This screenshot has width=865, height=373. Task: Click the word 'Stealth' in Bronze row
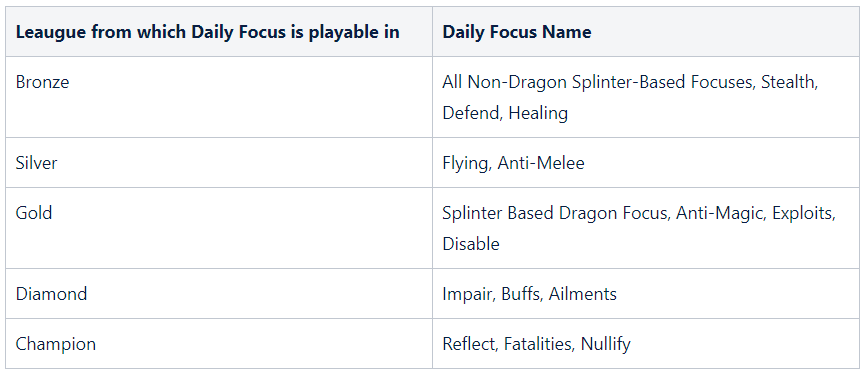[787, 82]
